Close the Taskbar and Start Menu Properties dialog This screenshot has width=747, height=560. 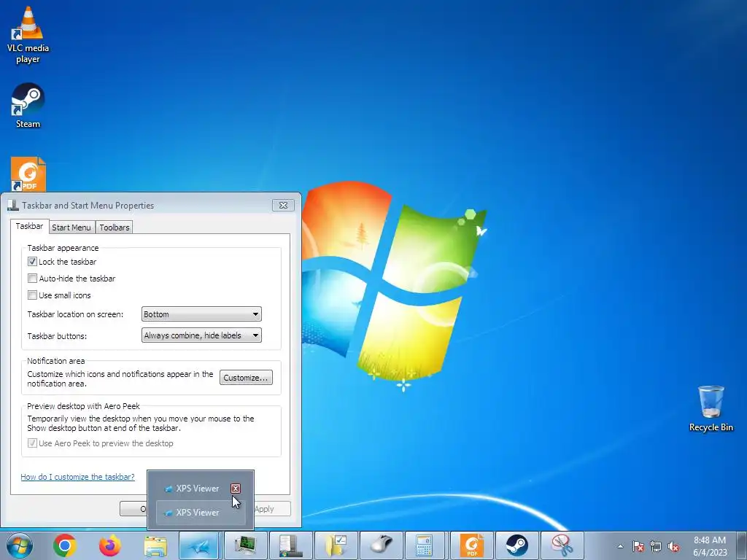284,205
